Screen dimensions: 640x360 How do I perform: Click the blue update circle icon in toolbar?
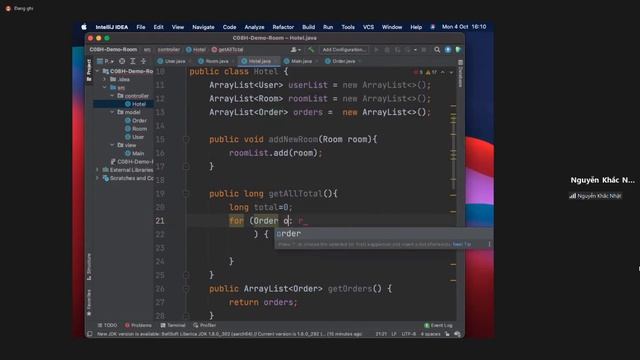click(x=448, y=50)
